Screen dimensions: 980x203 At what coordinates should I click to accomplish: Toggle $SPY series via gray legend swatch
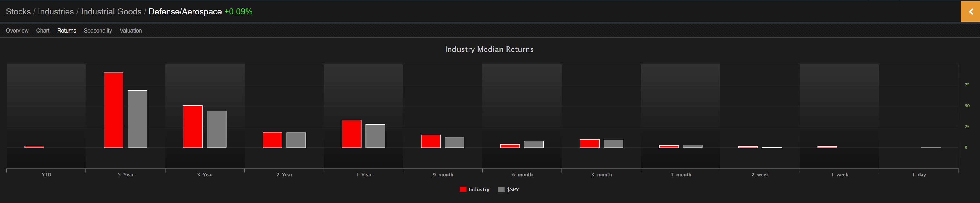pyautogui.click(x=501, y=189)
